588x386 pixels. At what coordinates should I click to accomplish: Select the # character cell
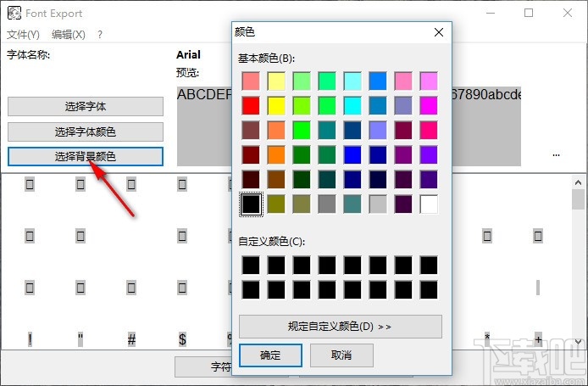(131, 339)
